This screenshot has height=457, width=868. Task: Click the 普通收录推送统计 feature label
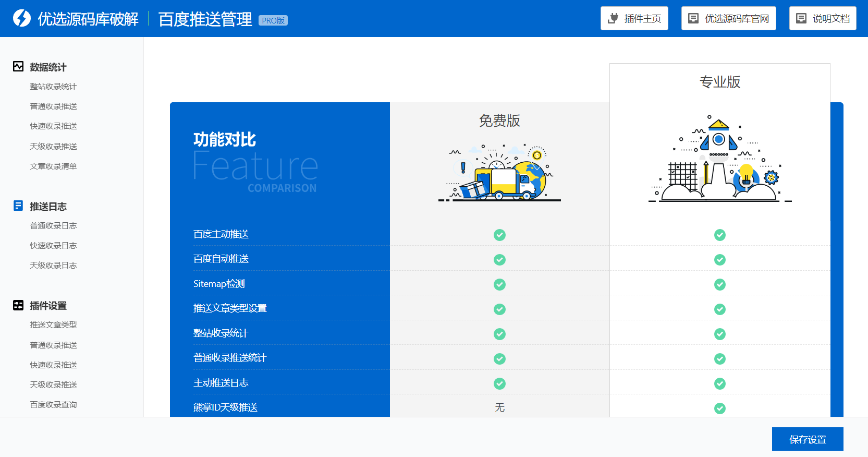pos(230,358)
